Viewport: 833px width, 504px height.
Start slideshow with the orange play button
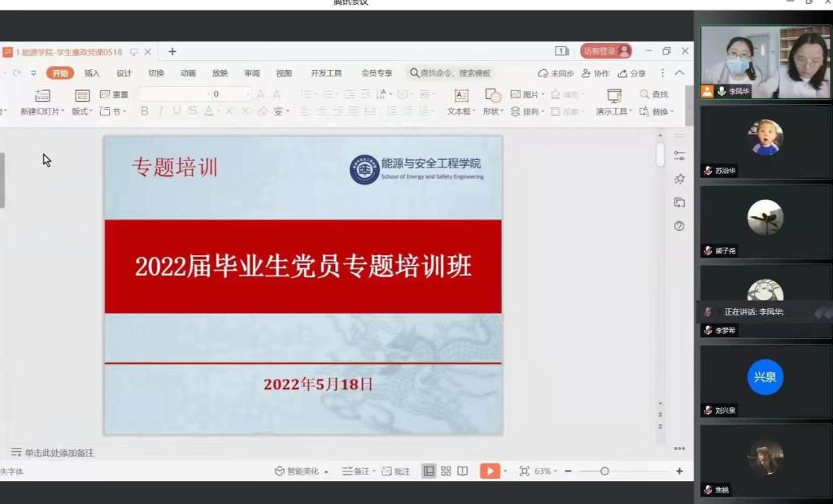[490, 471]
